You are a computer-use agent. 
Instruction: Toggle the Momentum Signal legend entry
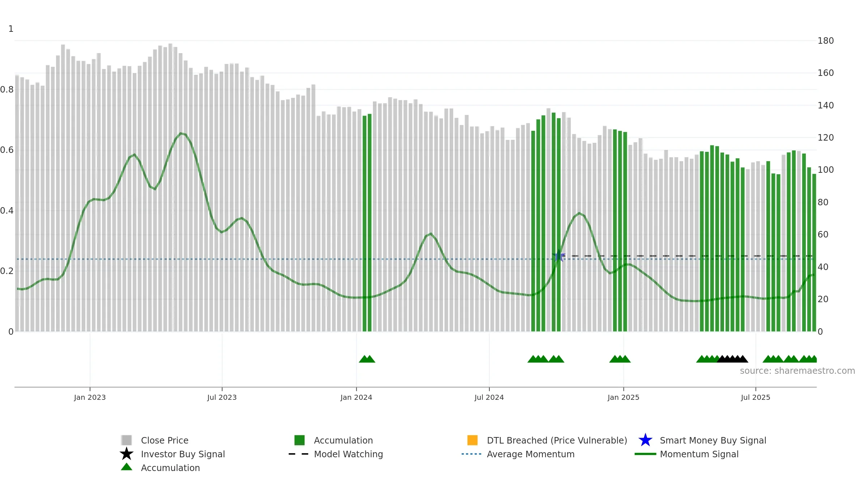tap(686, 454)
